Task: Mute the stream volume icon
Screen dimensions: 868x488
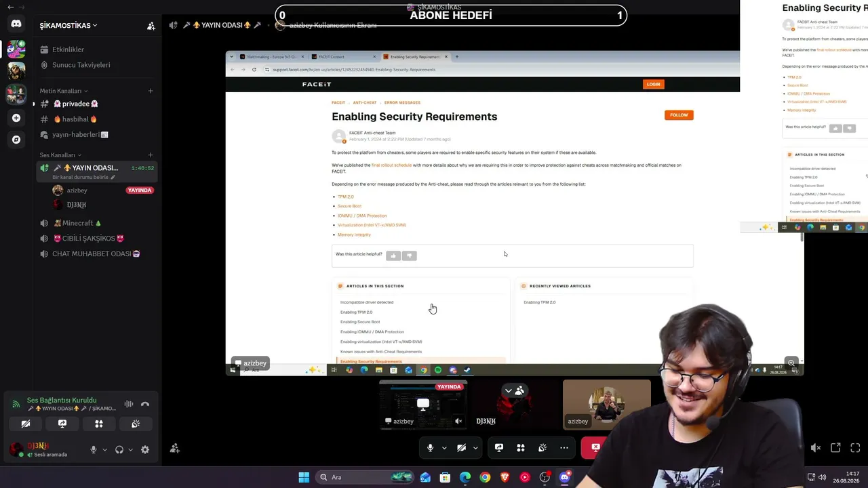Action: 816,448
